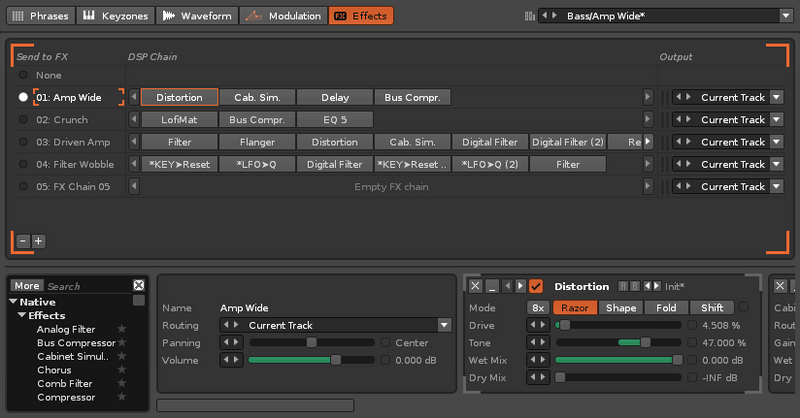Select the Fold distortion mode
Image resolution: width=800 pixels, height=418 pixels.
[x=666, y=308]
